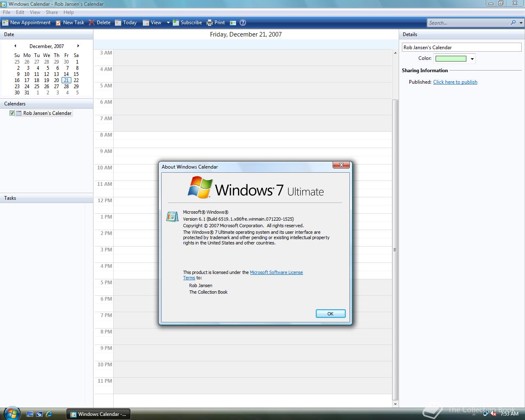Open the Color dropdown arrow

472,59
